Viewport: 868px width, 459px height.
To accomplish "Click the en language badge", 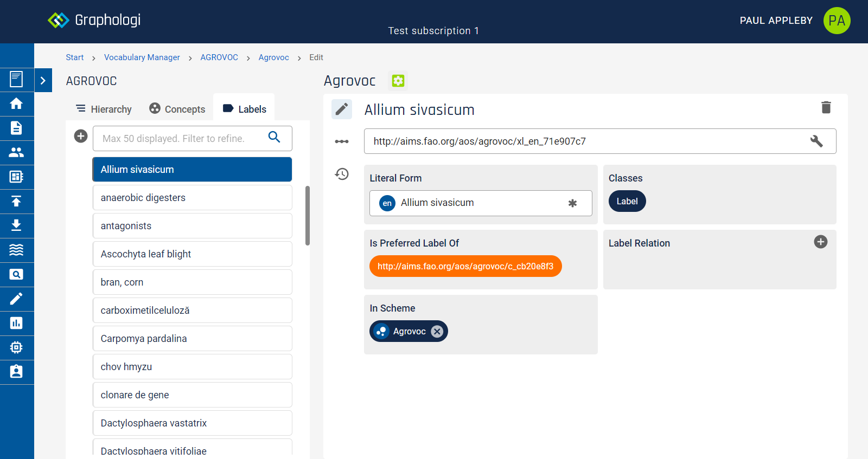I will tap(387, 203).
